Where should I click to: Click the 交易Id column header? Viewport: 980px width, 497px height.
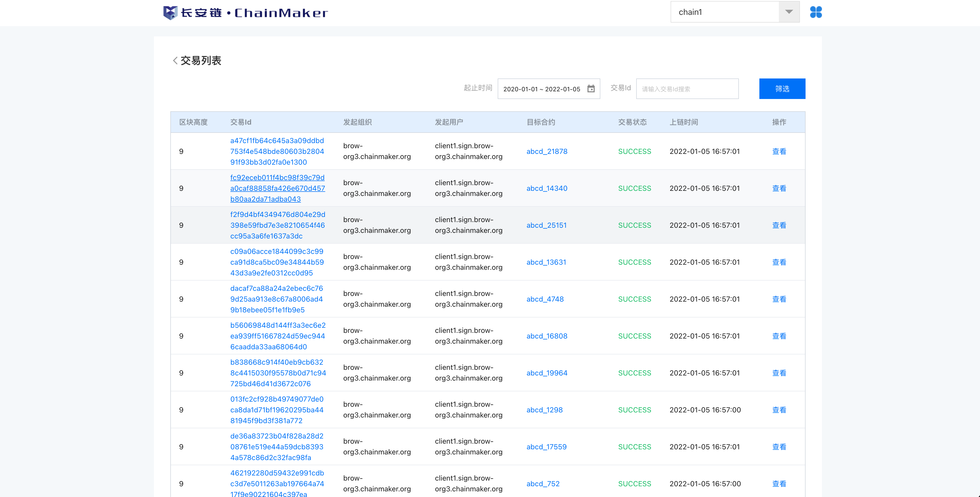coord(240,122)
